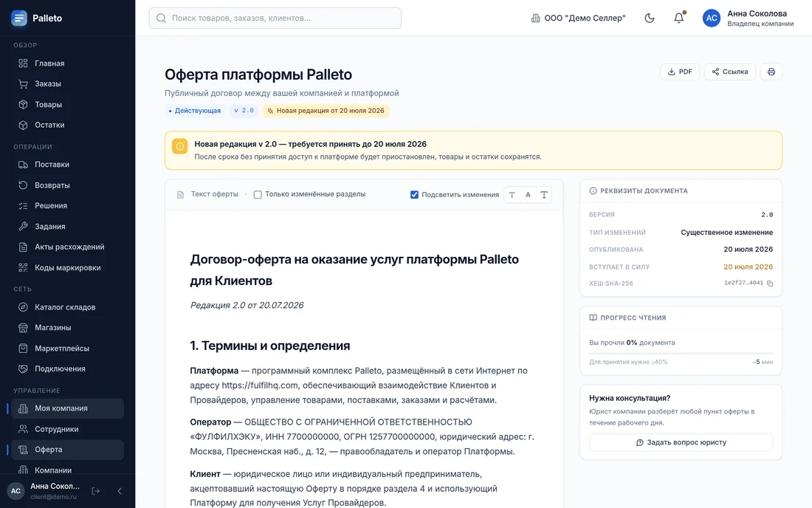Click the Задания wrench icon
Viewport: 812px width, 508px height.
click(x=23, y=226)
